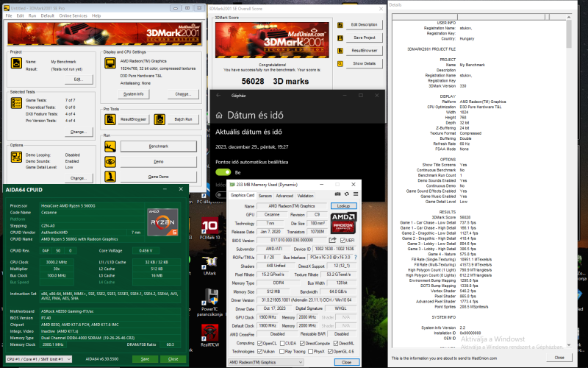Screen dimensions: 588x368
Task: Toggle the DirectCompute checkbox
Action: pyautogui.click(x=302, y=343)
